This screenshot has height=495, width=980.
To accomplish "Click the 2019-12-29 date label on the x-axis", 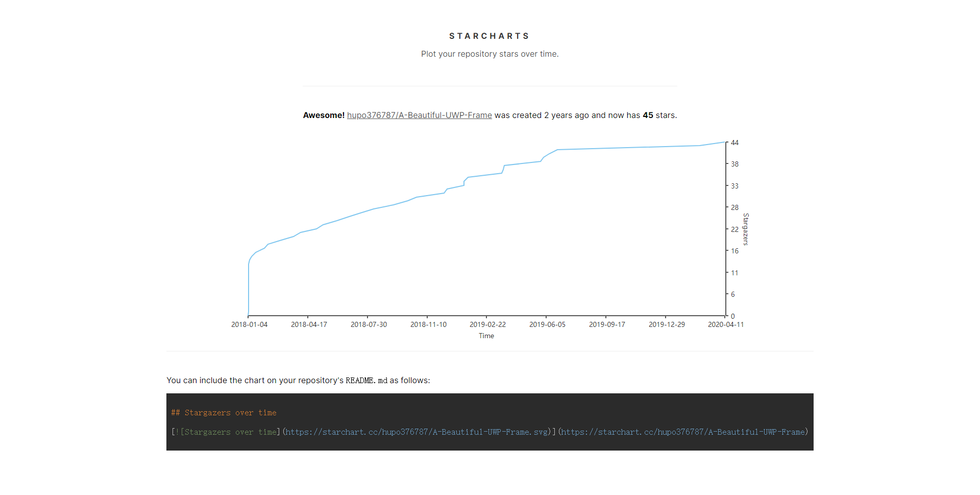I will click(x=667, y=325).
